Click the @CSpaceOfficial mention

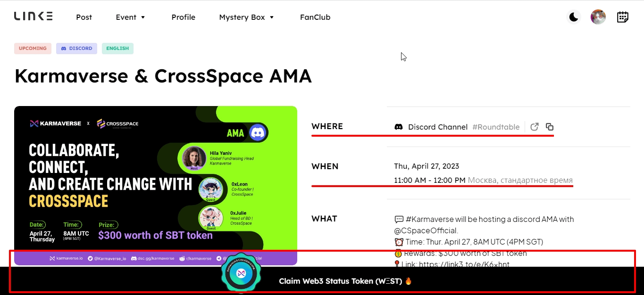point(426,230)
